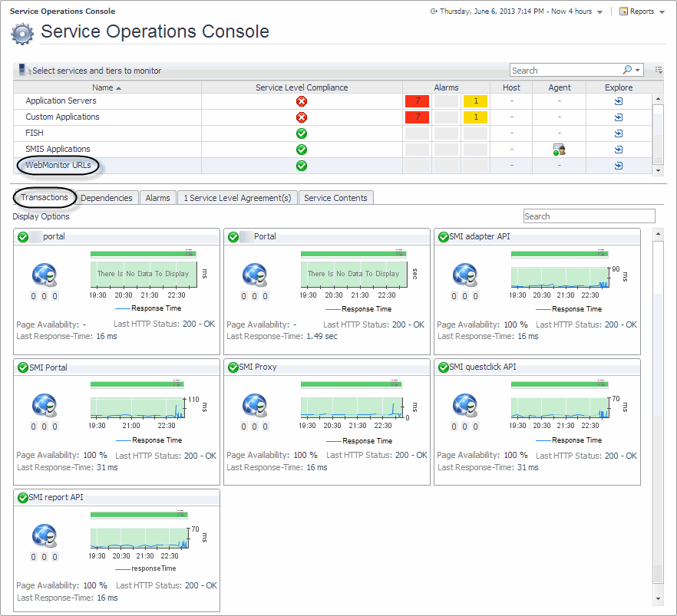
Task: Sort services by the Name column
Action: (107, 87)
